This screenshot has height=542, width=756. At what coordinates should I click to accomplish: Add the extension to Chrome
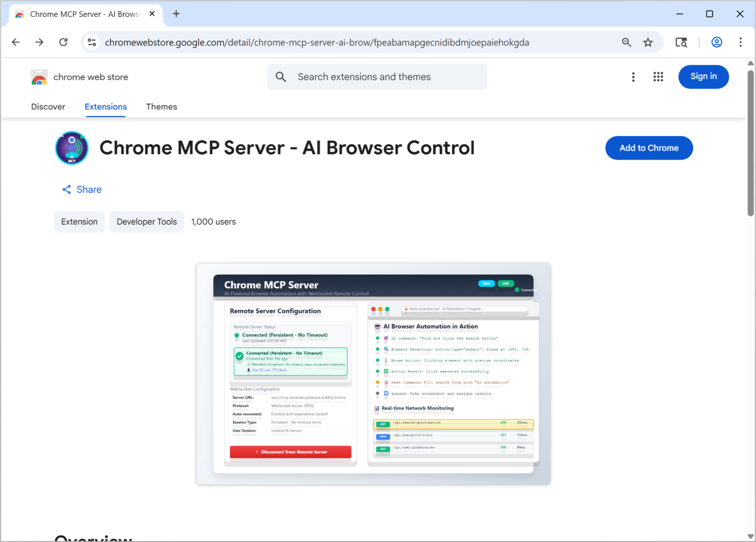coord(649,148)
